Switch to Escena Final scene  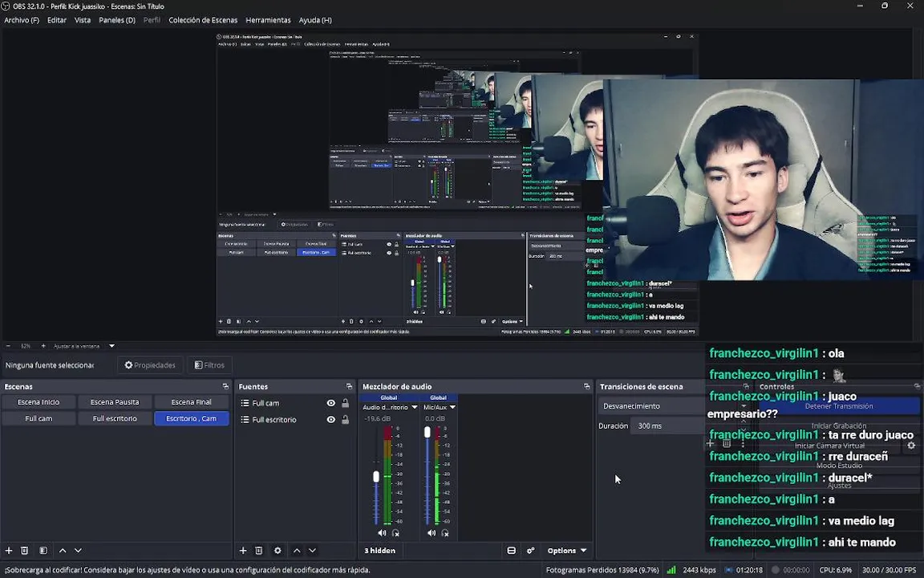point(192,401)
